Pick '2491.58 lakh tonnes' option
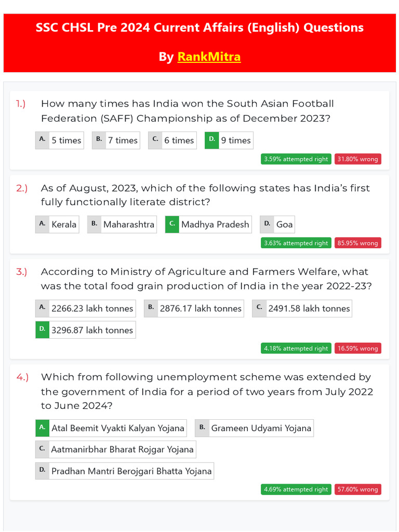 [x=302, y=309]
